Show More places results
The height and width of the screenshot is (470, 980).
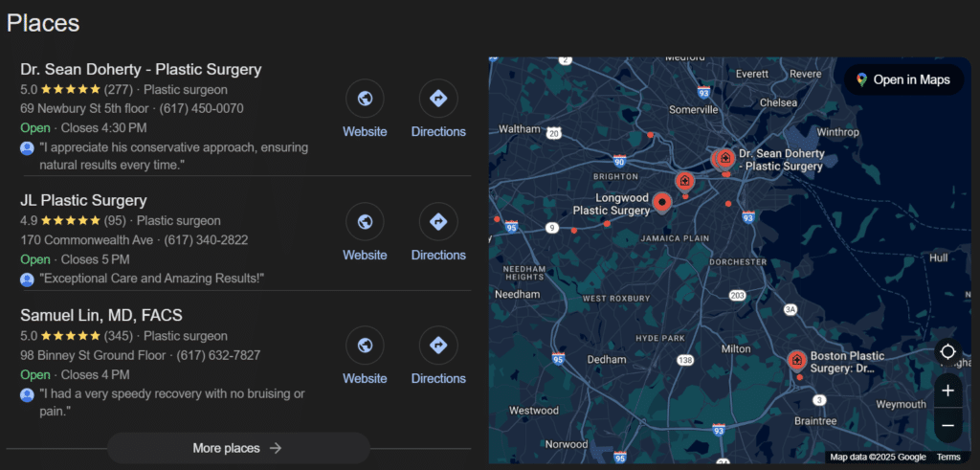(x=238, y=448)
